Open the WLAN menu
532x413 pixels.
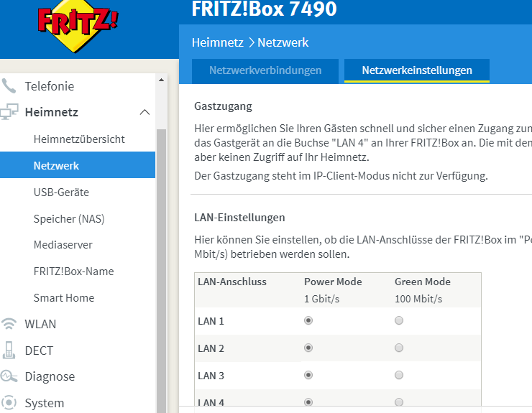pyautogui.click(x=40, y=324)
